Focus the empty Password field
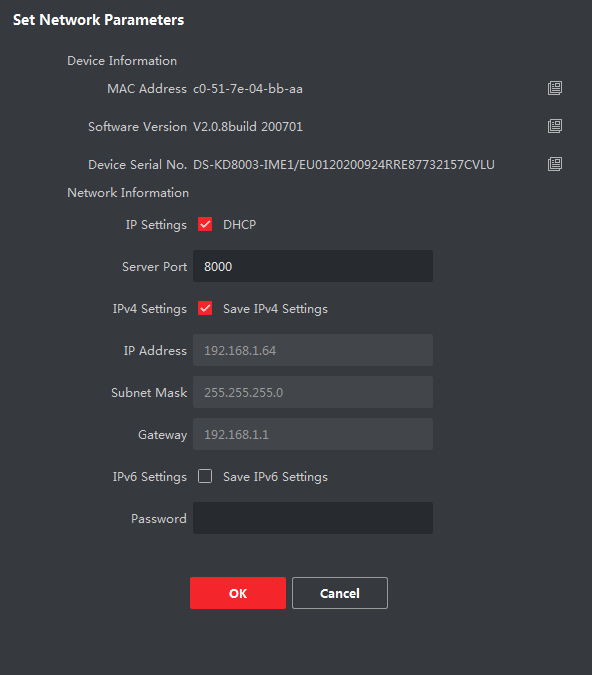The width and height of the screenshot is (592, 675). pyautogui.click(x=313, y=518)
